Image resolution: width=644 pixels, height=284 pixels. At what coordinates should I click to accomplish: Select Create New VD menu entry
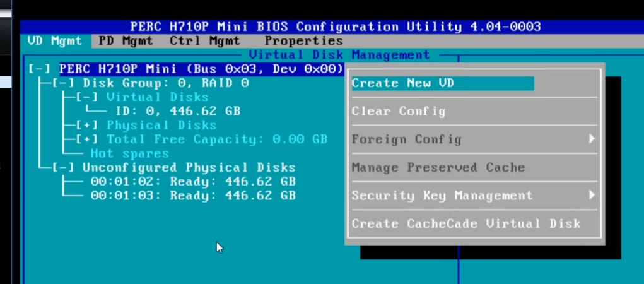pyautogui.click(x=443, y=83)
